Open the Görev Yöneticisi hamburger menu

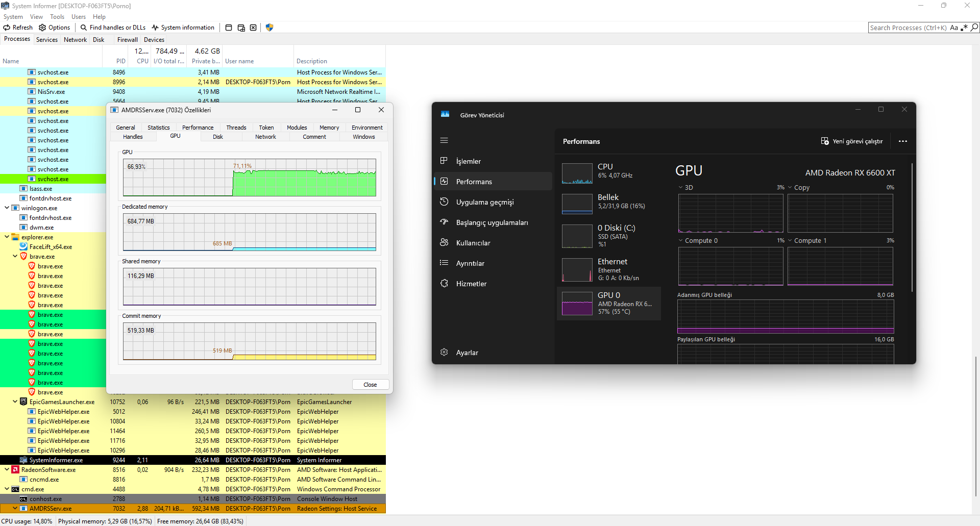(x=444, y=140)
